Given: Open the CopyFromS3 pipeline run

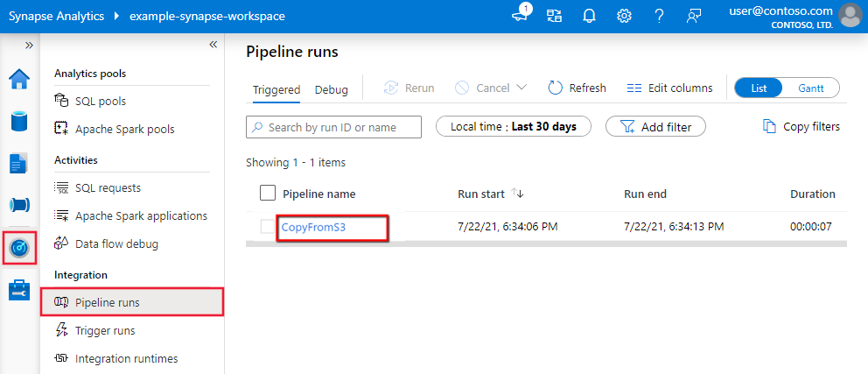Looking at the screenshot, I should pyautogui.click(x=314, y=228).
